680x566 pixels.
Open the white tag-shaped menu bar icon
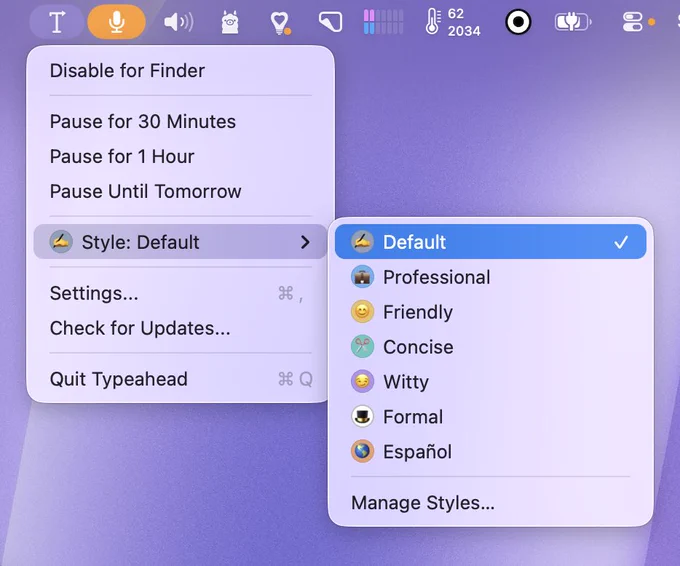click(330, 22)
